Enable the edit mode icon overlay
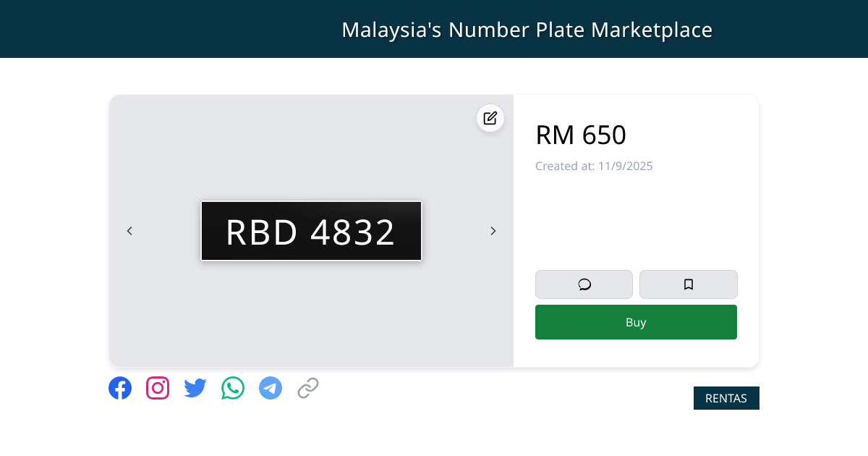Viewport: 868px width, 456px height. pyautogui.click(x=490, y=118)
